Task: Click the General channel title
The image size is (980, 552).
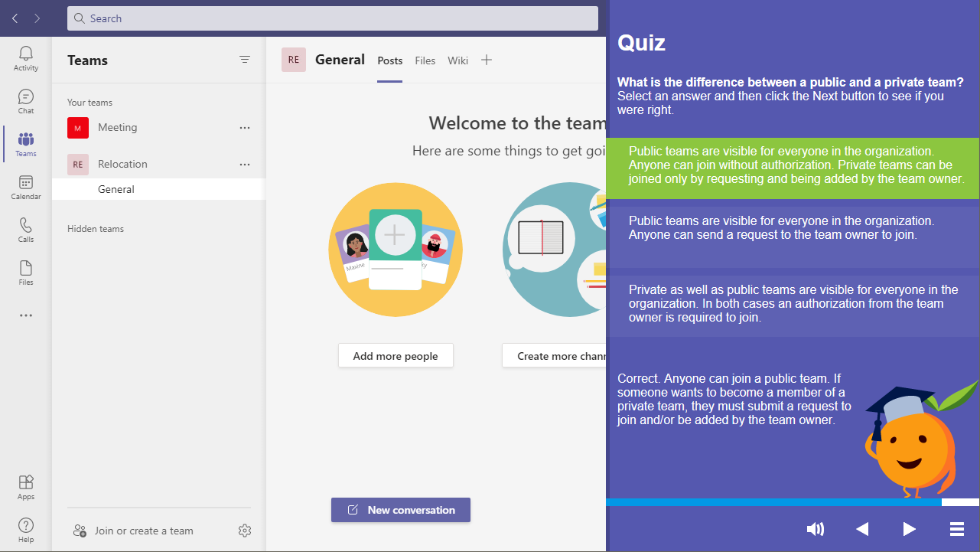Action: coord(340,60)
